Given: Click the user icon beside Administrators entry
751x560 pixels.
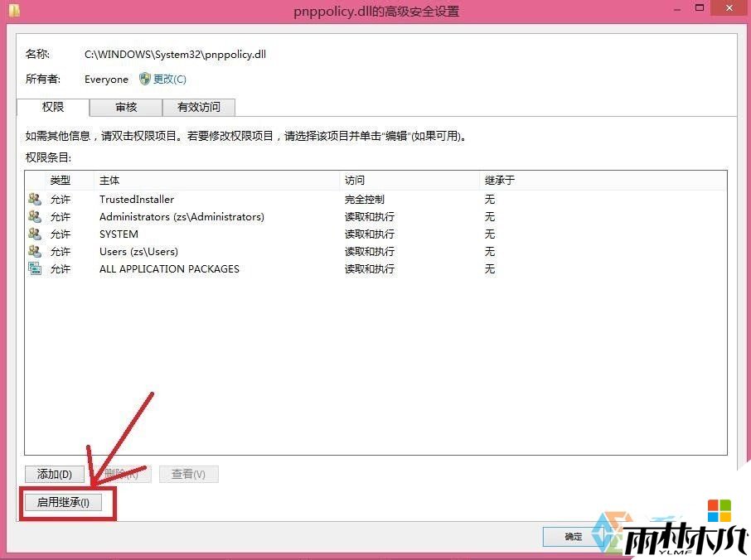Looking at the screenshot, I should (34, 216).
